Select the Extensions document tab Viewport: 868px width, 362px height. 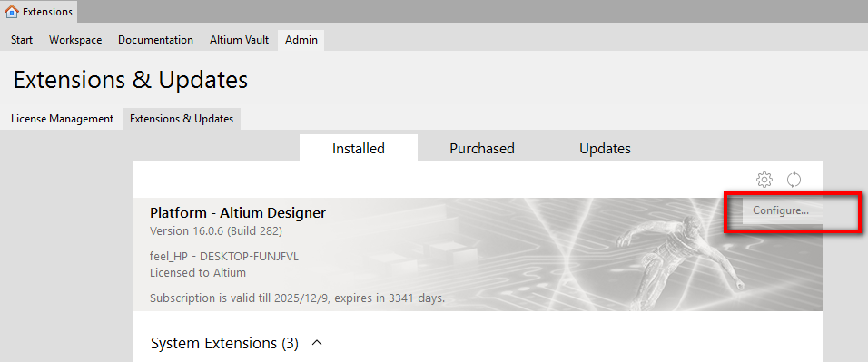point(39,11)
